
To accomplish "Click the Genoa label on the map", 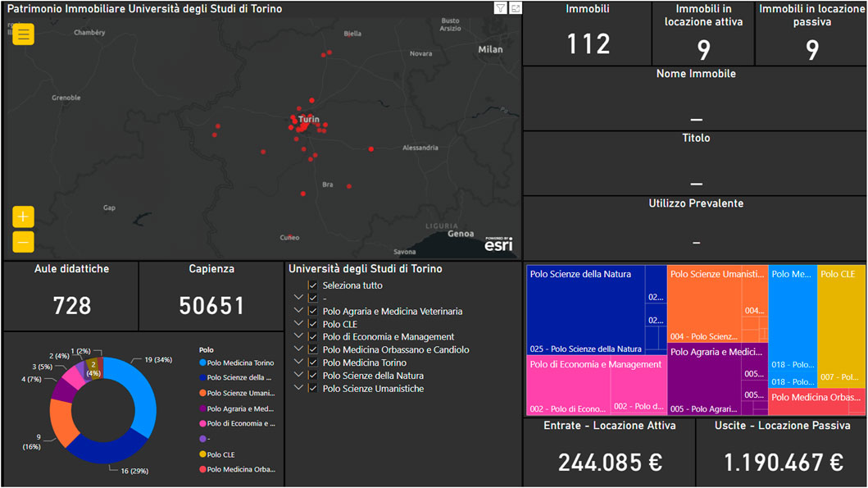I will click(461, 234).
